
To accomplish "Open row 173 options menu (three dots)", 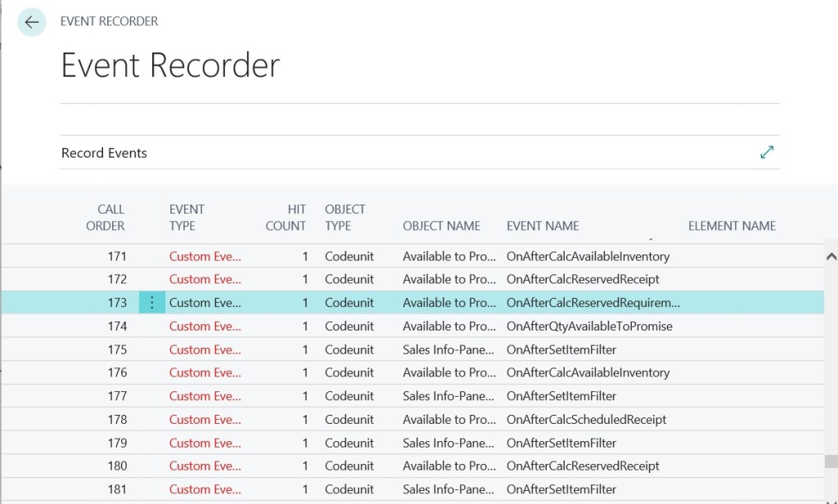I will click(x=151, y=303).
